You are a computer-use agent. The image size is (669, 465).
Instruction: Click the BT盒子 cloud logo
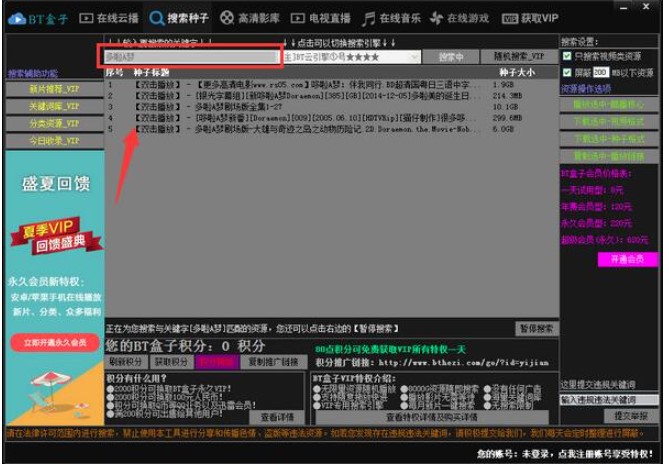tap(38, 19)
